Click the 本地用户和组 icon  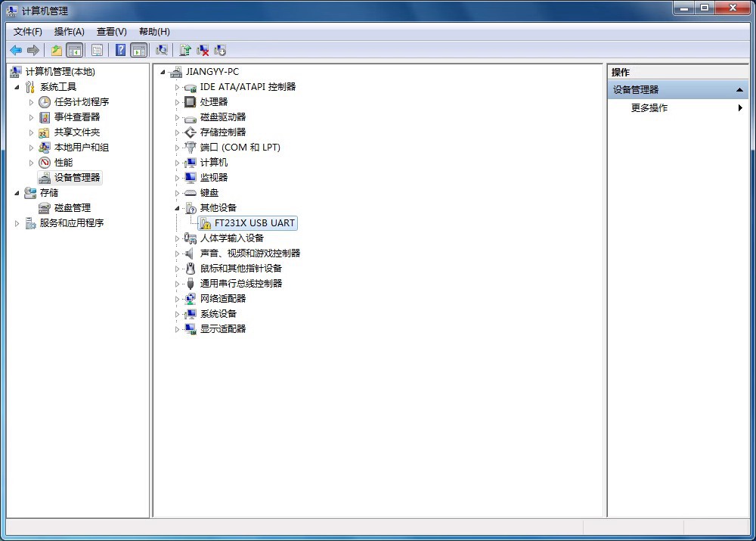(45, 148)
